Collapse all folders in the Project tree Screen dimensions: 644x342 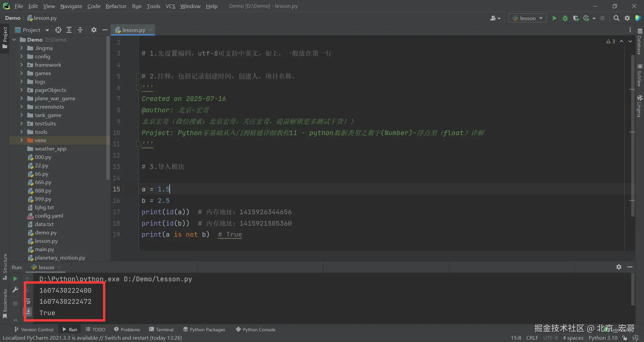(80, 30)
